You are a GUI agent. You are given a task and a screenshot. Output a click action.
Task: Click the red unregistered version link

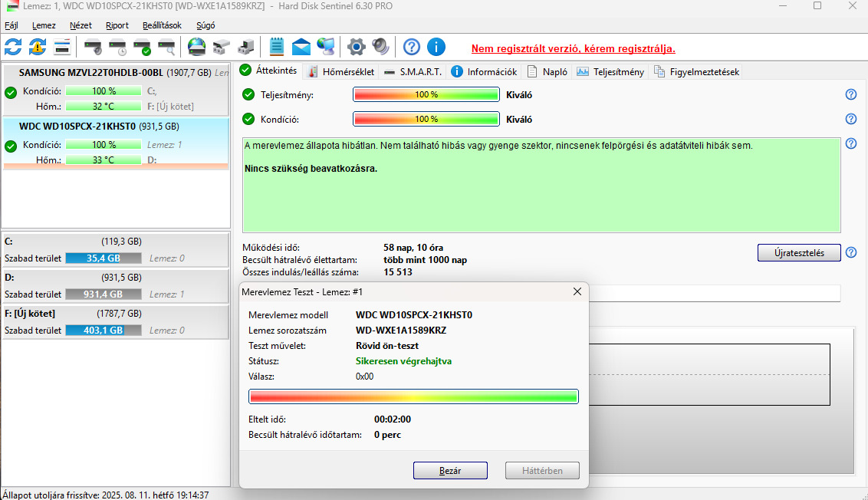(x=573, y=49)
